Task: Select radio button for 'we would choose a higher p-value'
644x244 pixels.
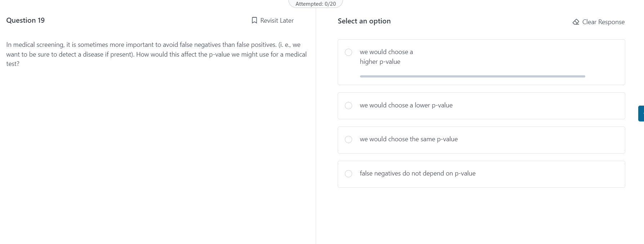Action: [348, 52]
